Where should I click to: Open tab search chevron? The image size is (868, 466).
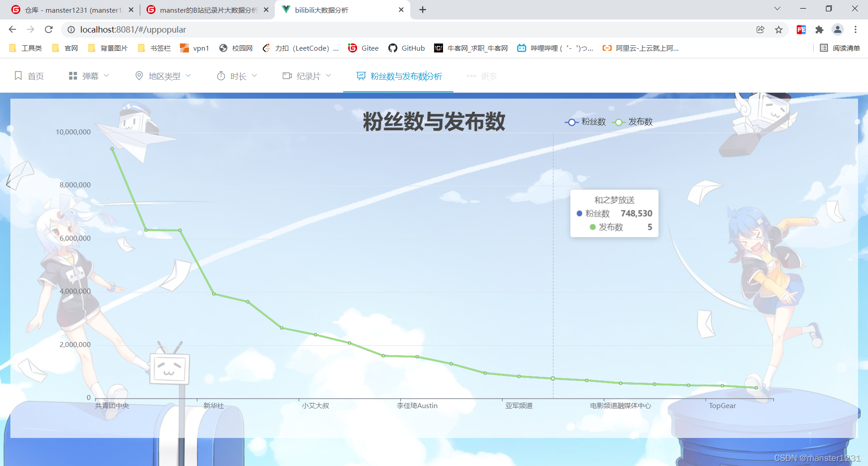pos(777,9)
